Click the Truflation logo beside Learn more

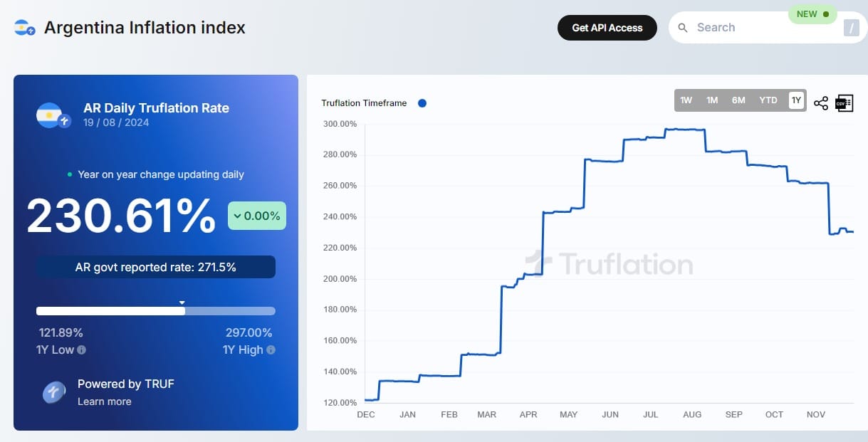53,393
